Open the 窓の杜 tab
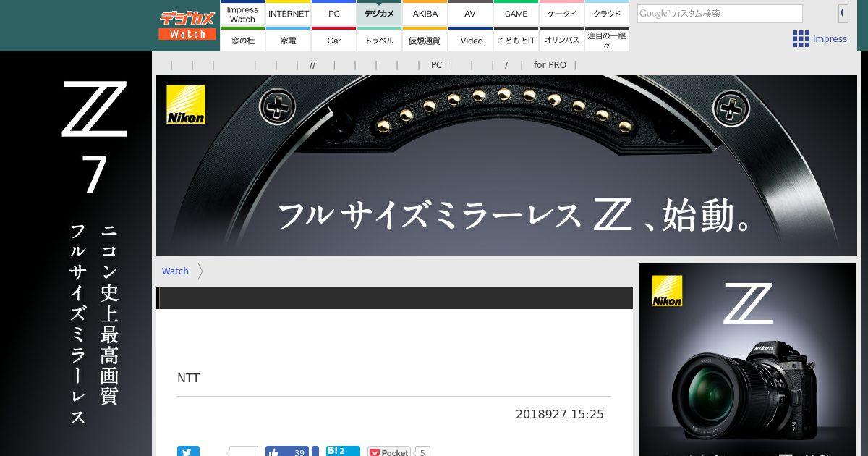The image size is (868, 456). (x=242, y=40)
